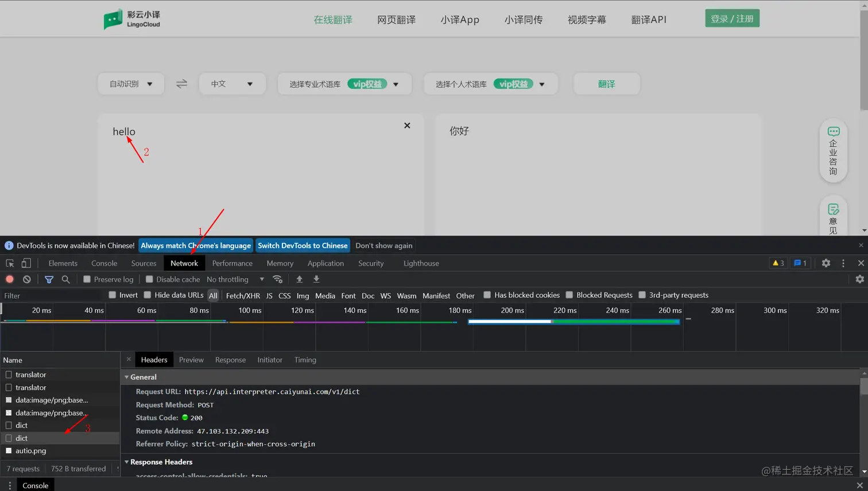868x491 pixels.
Task: Enable Disable cache checkbox
Action: [x=149, y=279]
